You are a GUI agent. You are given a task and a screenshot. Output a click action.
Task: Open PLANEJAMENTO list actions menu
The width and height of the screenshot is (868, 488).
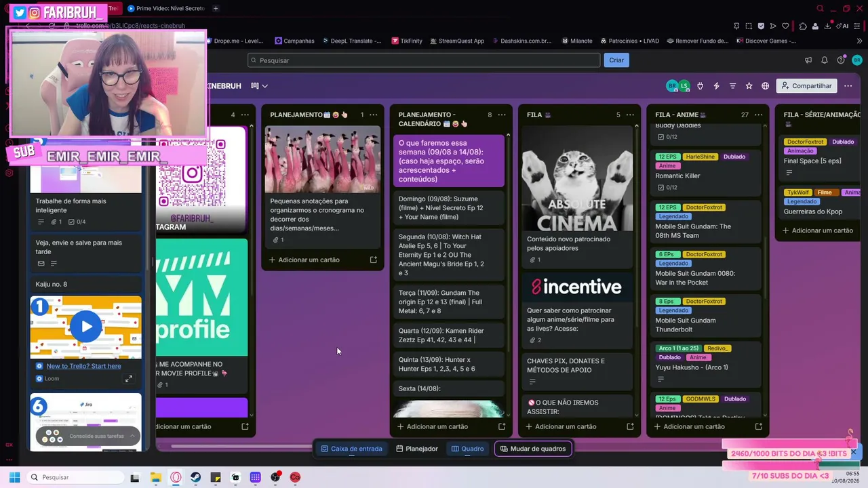(x=373, y=115)
